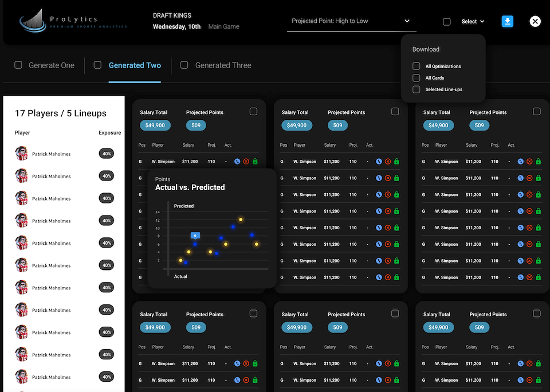Click blue swap icon, first row, top-right card
The height and width of the screenshot is (392, 550).
(521, 162)
